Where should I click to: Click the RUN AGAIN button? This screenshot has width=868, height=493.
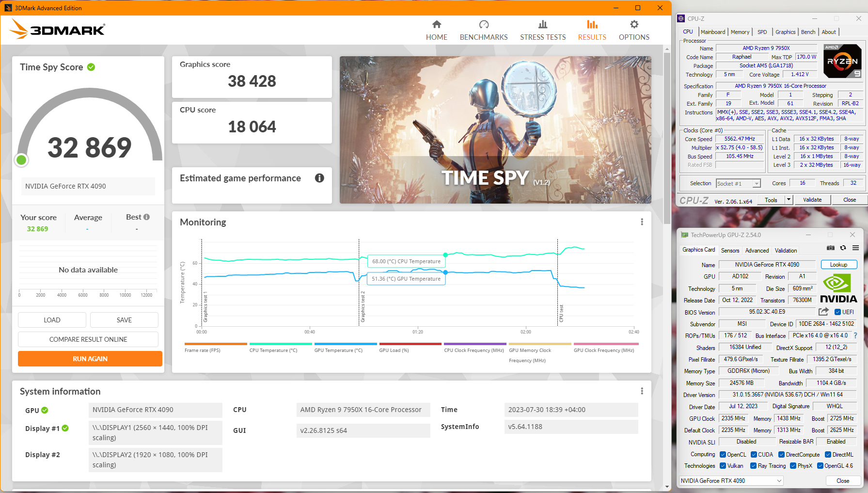click(90, 359)
